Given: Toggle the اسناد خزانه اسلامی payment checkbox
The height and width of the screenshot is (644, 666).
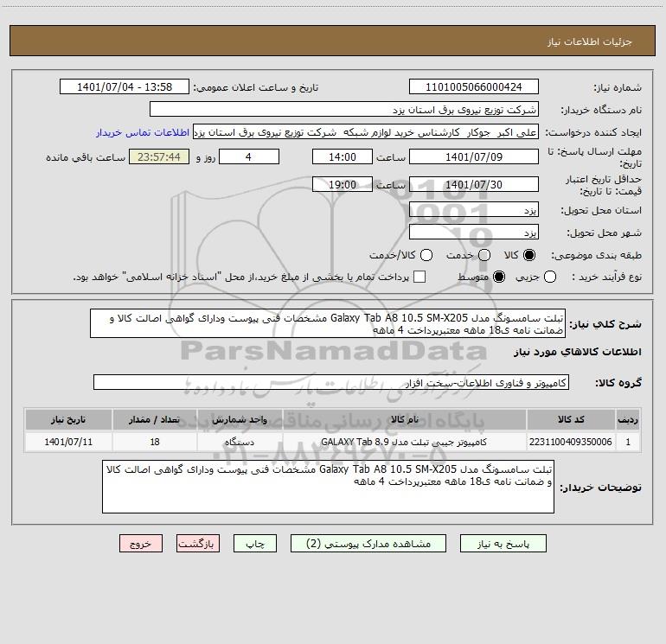Looking at the screenshot, I should click(419, 277).
